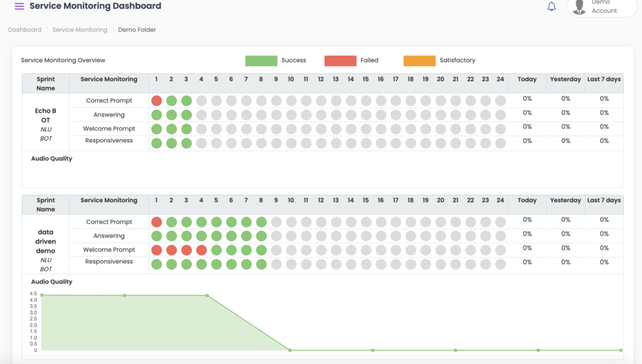Open Service Monitoring breadcrumb link

80,29
